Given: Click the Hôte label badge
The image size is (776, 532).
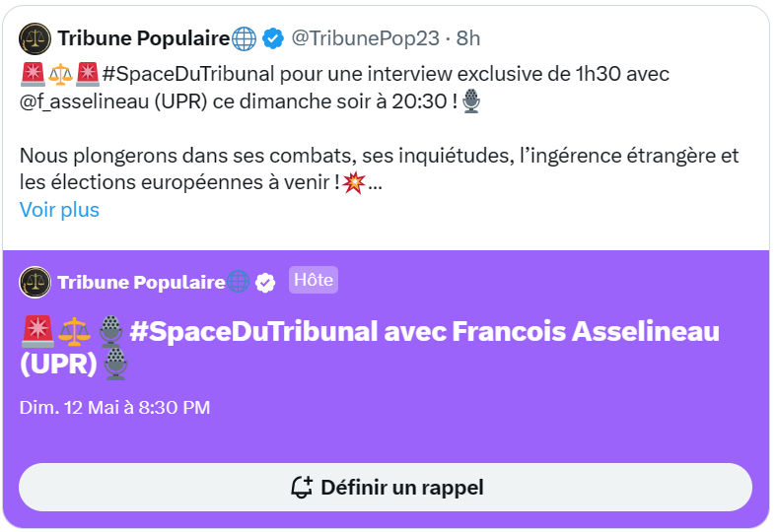Looking at the screenshot, I should click(314, 280).
